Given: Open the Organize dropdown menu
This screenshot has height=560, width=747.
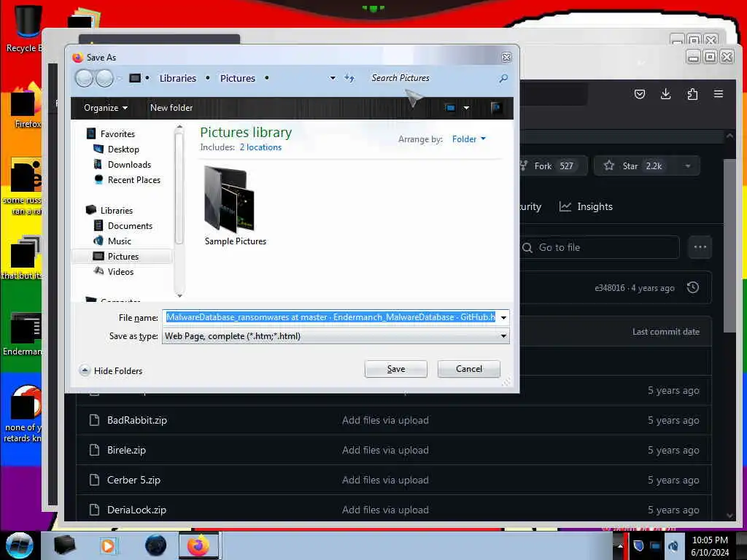Looking at the screenshot, I should click(x=105, y=108).
